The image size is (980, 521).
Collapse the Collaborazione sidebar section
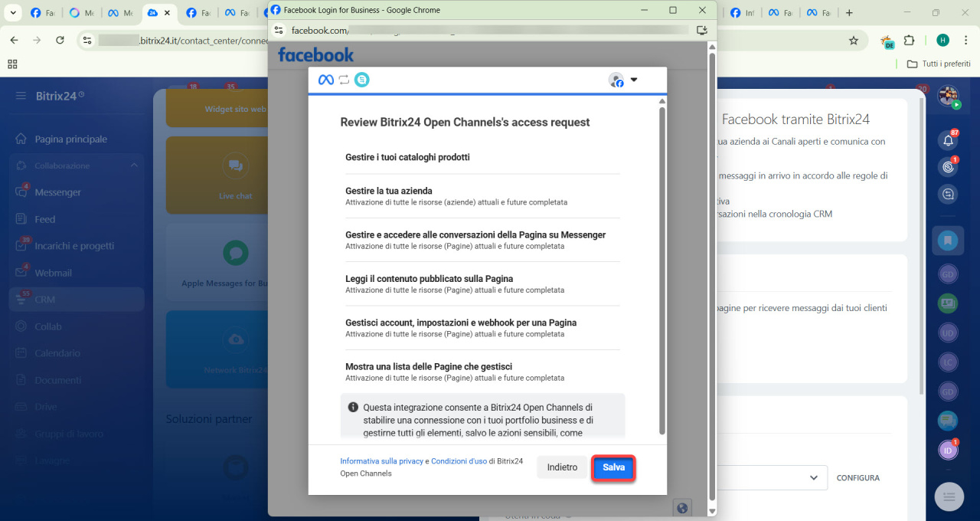coord(134,165)
